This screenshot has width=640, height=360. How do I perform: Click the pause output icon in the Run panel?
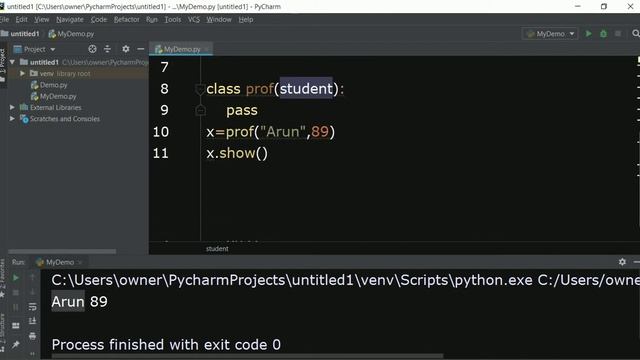(x=16, y=307)
